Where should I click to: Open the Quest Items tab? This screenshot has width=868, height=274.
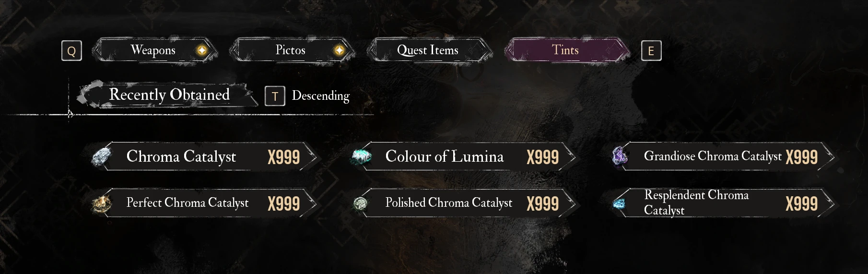pos(429,50)
